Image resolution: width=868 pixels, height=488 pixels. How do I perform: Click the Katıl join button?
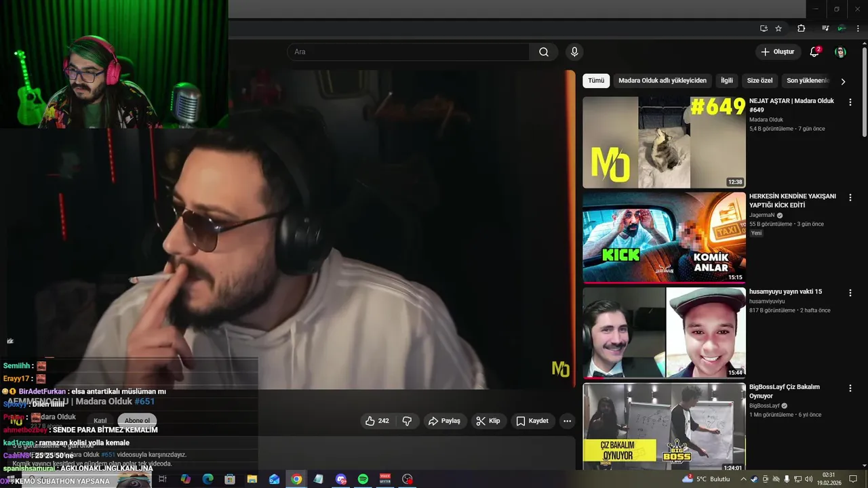(x=100, y=421)
